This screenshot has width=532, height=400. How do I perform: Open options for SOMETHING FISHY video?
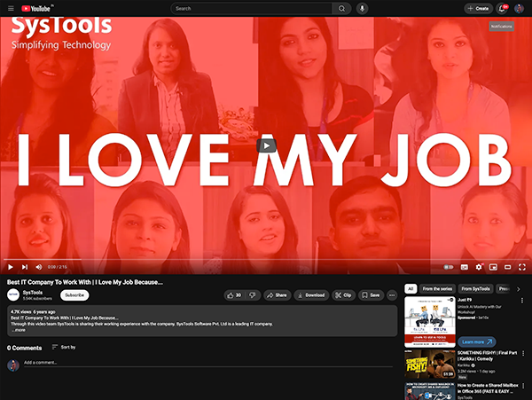point(523,354)
